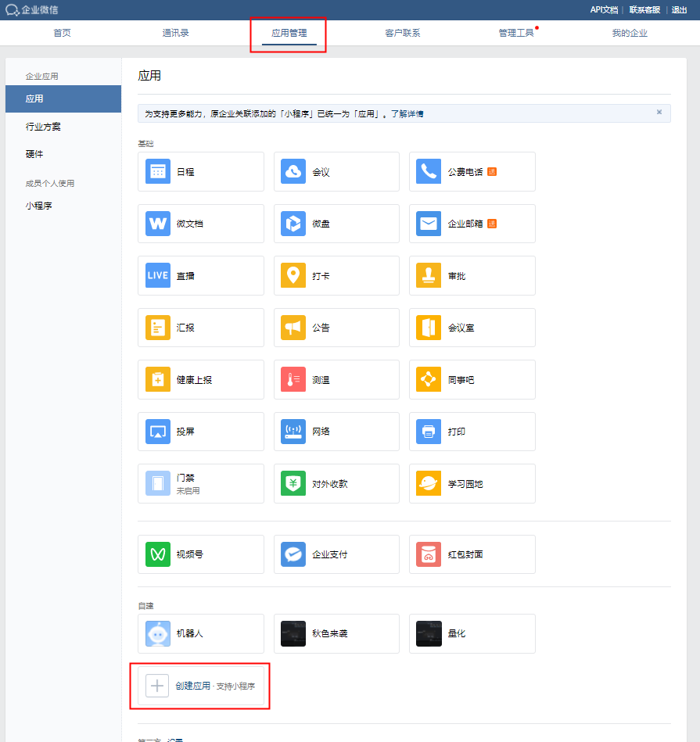Open the 微文档 app icon
Image resolution: width=700 pixels, height=742 pixels.
pyautogui.click(x=158, y=224)
